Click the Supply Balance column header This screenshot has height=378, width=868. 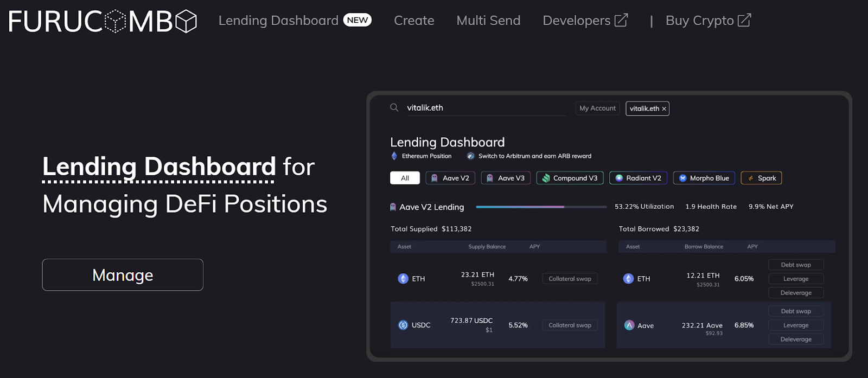(487, 247)
